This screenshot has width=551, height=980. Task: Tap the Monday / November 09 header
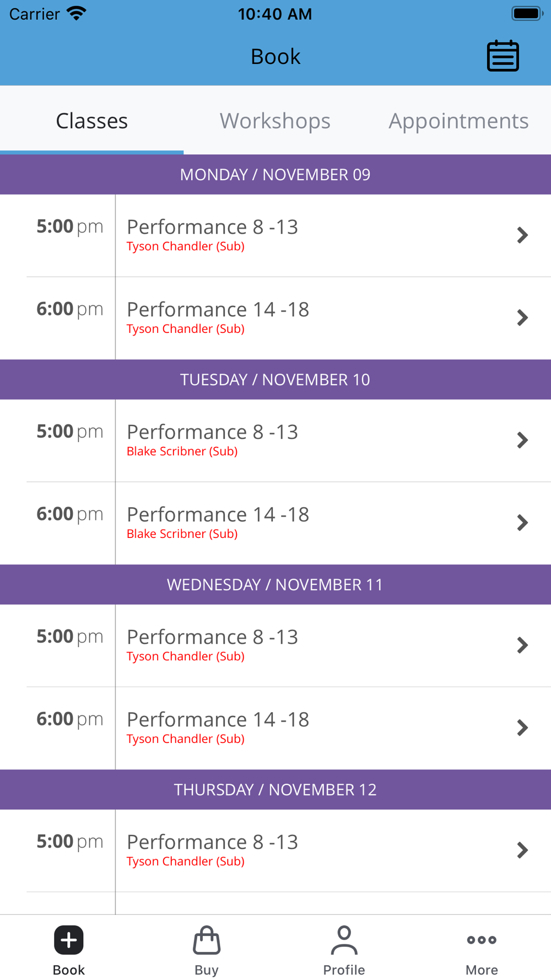pyautogui.click(x=275, y=175)
